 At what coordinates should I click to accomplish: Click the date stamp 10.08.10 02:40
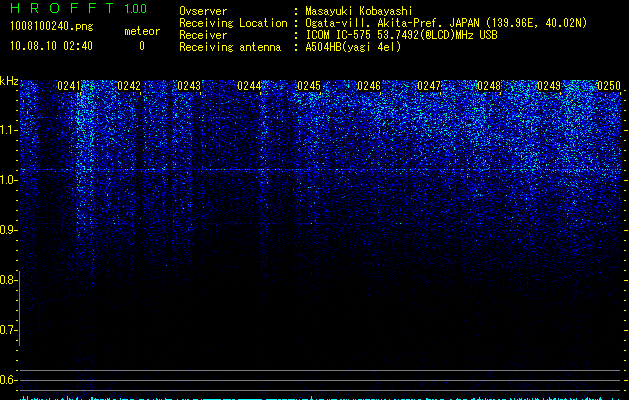pyautogui.click(x=51, y=46)
